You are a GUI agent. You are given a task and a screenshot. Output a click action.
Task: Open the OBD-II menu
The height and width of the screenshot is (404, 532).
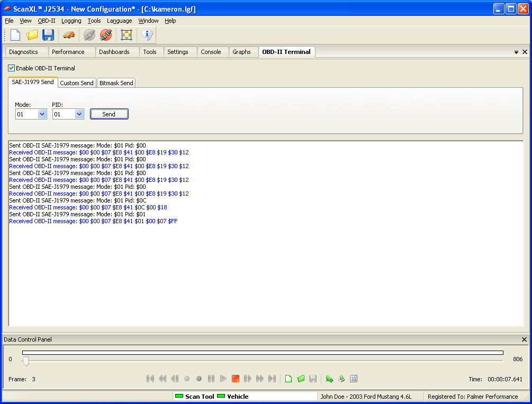47,21
